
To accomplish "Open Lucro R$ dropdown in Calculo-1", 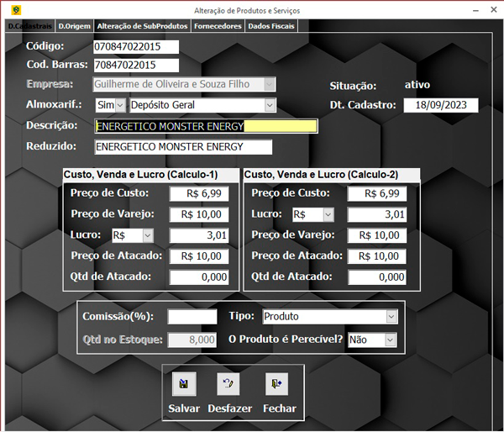I will [148, 235].
